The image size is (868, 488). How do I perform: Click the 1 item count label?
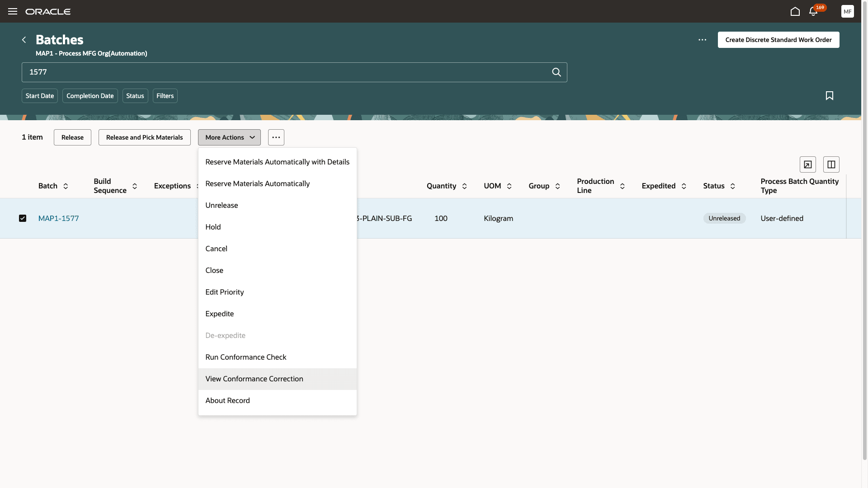32,137
